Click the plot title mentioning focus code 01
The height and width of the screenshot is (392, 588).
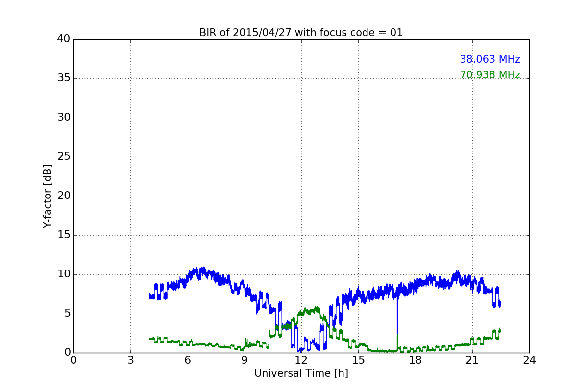click(x=301, y=33)
